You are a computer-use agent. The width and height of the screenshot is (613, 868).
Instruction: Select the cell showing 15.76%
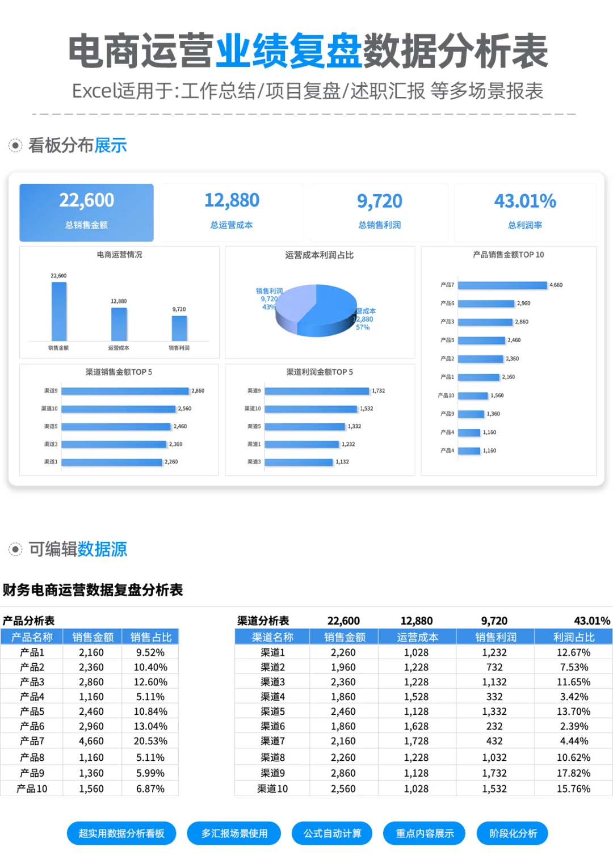coord(574,789)
